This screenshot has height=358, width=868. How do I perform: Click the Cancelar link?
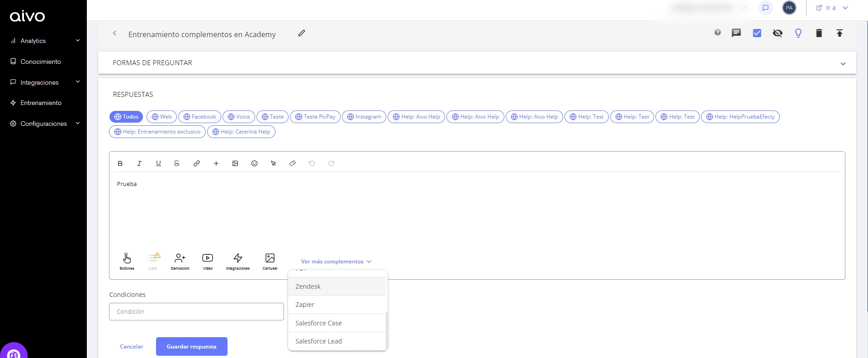tap(132, 347)
